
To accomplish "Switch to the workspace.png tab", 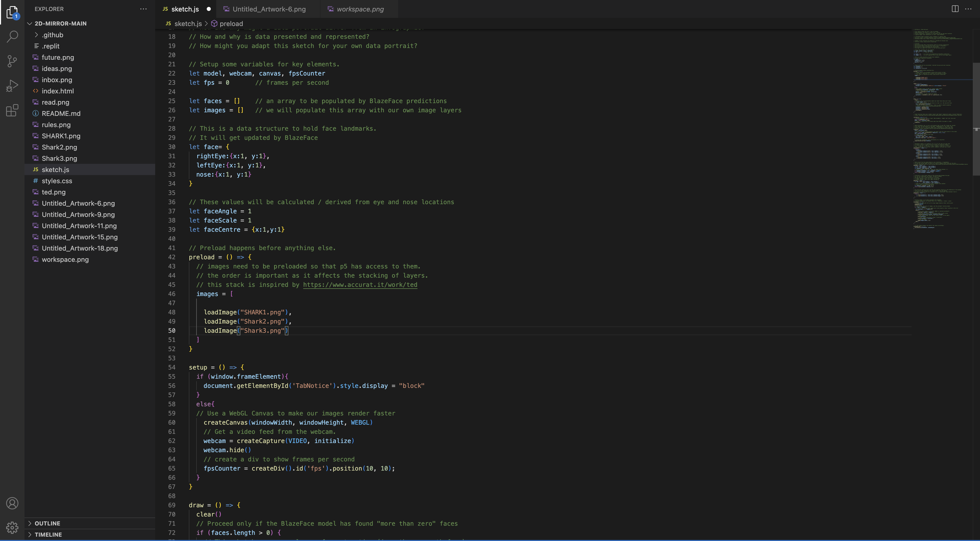I will 360,9.
